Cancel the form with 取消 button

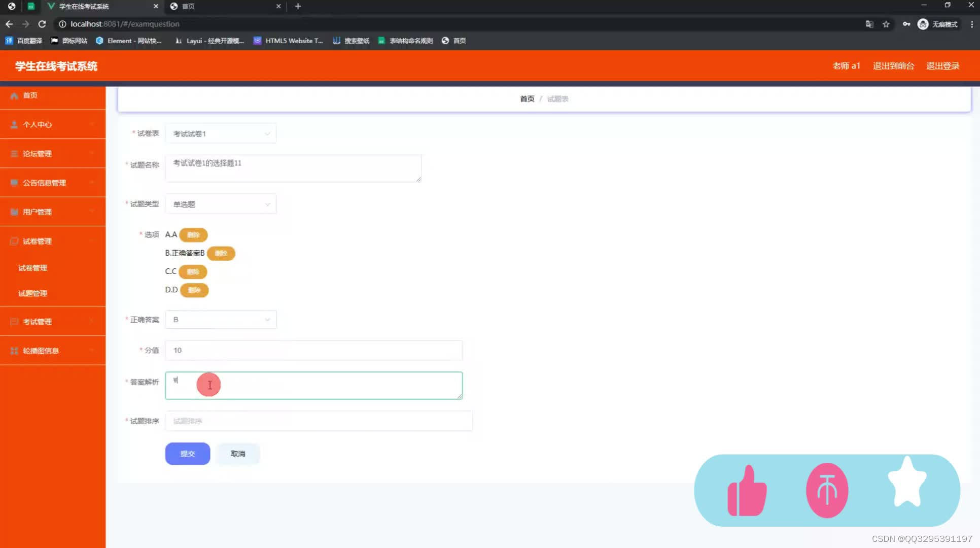click(237, 453)
